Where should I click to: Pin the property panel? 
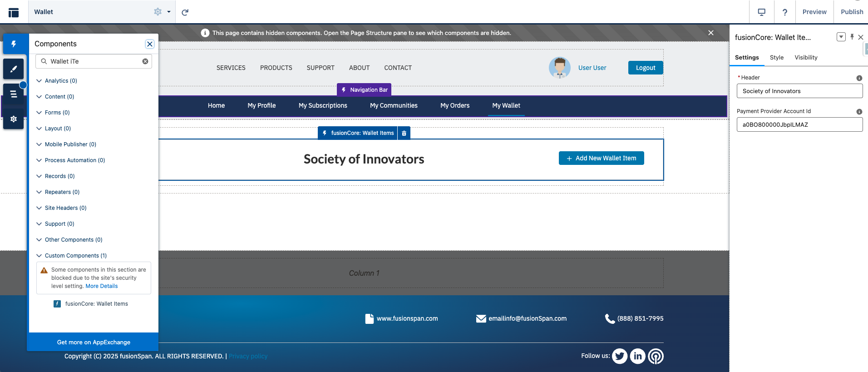click(x=852, y=37)
